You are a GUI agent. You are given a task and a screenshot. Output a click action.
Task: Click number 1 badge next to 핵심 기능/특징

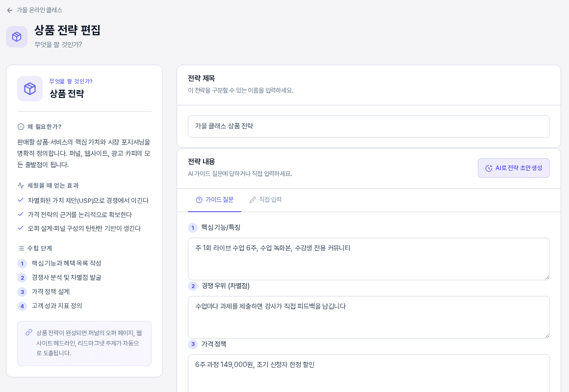(193, 228)
